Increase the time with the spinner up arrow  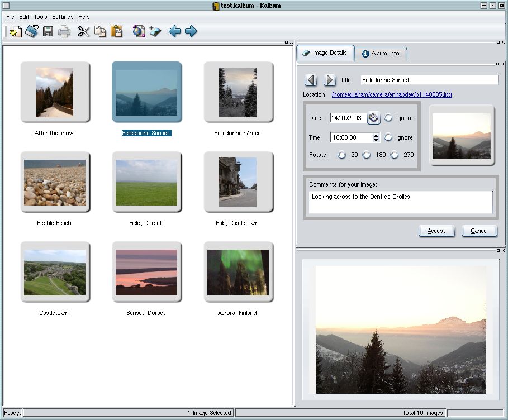pyautogui.click(x=376, y=135)
